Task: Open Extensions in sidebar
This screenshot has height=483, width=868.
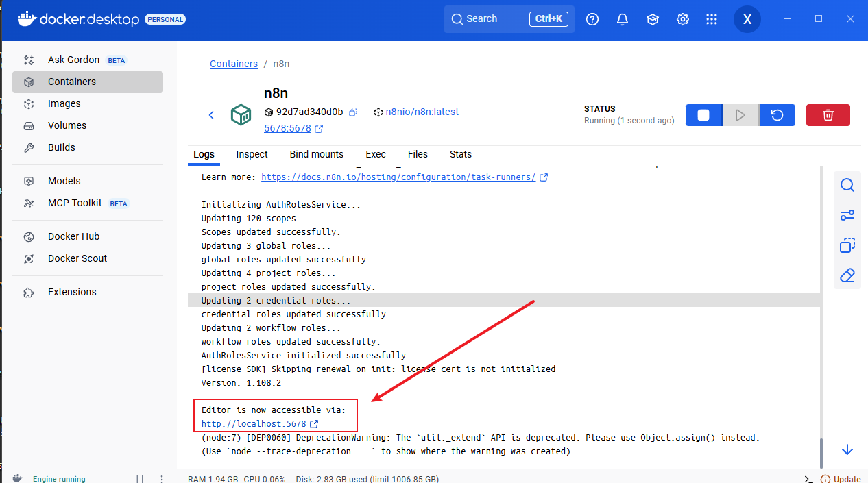Action: 88,292
